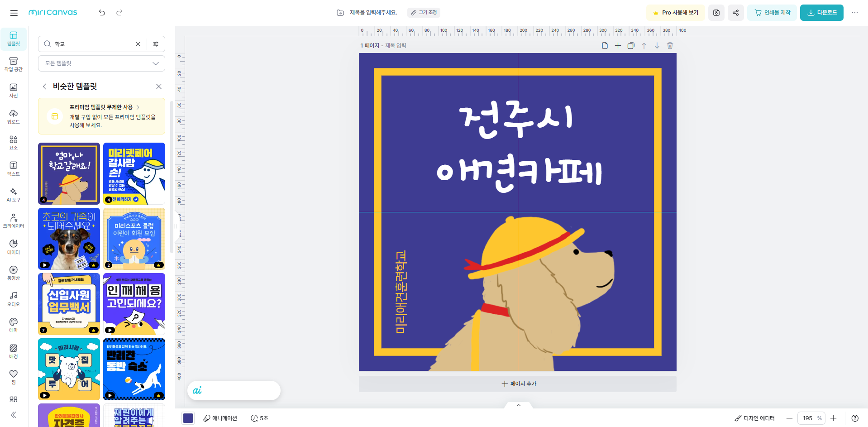Click the 인쇄물 제작 button

(772, 13)
